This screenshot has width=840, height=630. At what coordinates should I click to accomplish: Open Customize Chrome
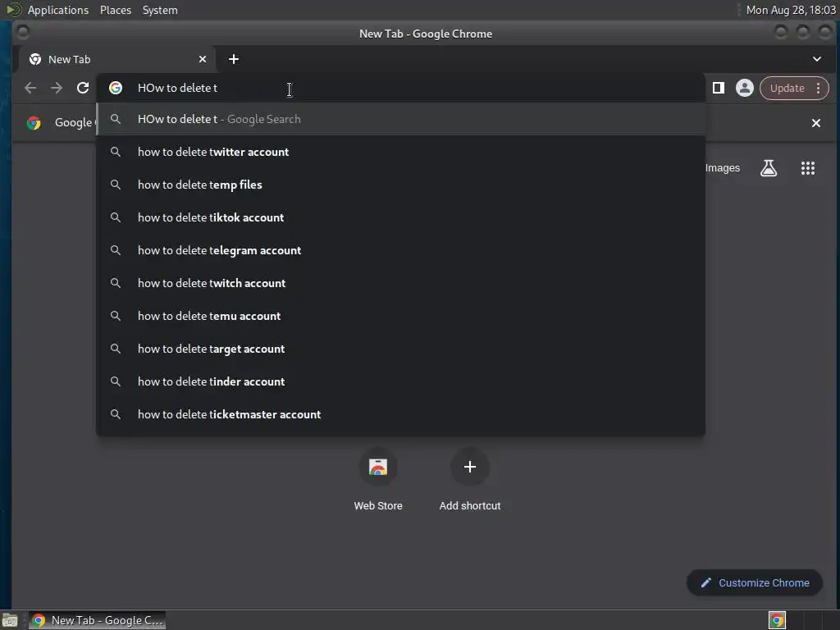755,583
